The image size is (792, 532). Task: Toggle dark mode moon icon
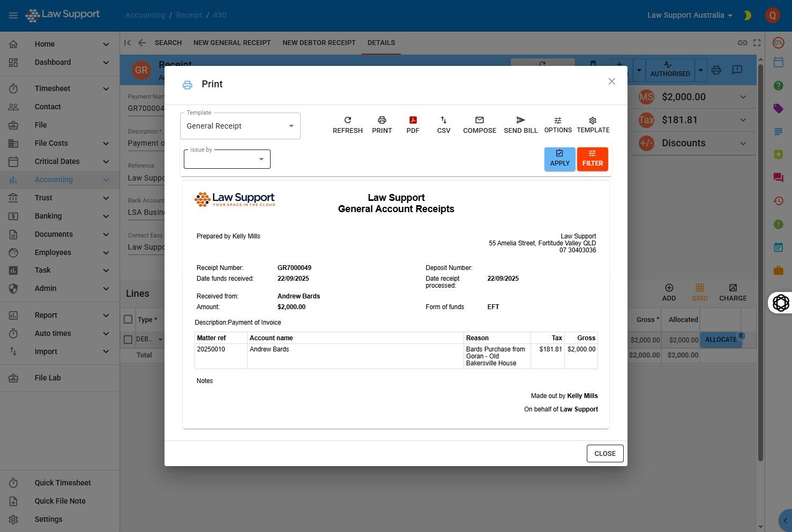(748, 16)
